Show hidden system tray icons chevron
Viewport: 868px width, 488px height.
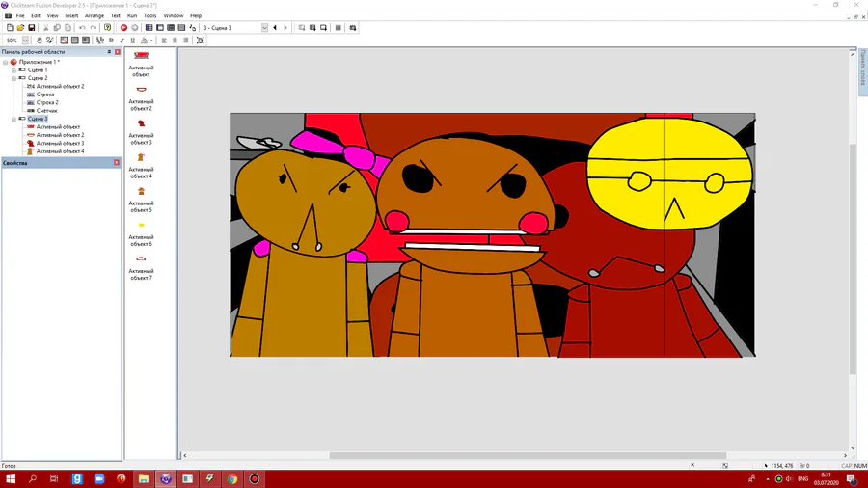pyautogui.click(x=768, y=479)
